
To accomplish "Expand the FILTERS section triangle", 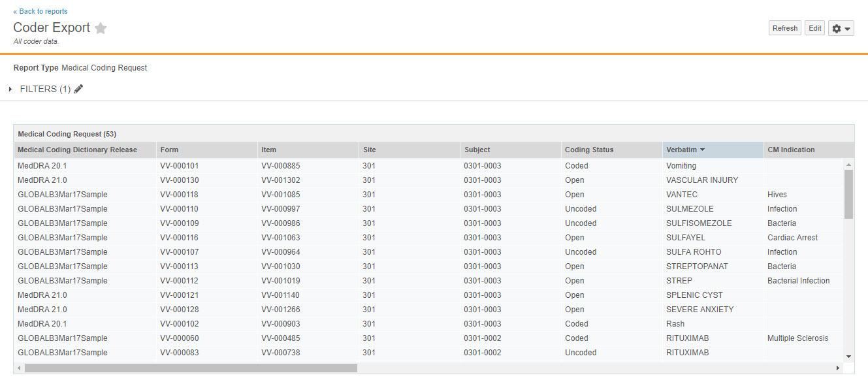I will [10, 89].
